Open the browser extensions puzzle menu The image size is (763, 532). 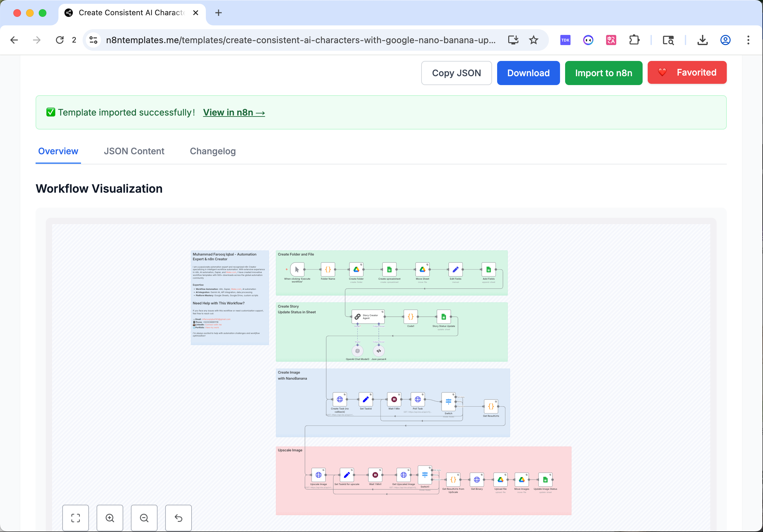[x=634, y=40]
